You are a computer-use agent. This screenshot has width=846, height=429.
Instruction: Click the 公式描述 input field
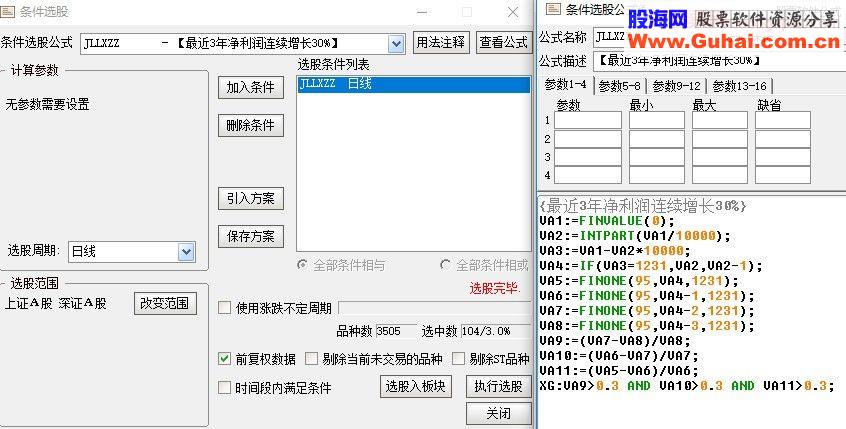(719, 60)
